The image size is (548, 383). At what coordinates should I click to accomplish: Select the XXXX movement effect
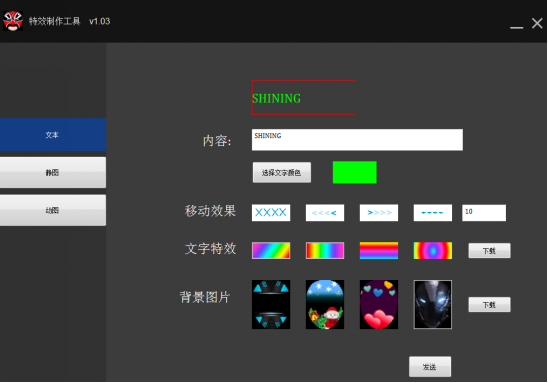coord(271,212)
